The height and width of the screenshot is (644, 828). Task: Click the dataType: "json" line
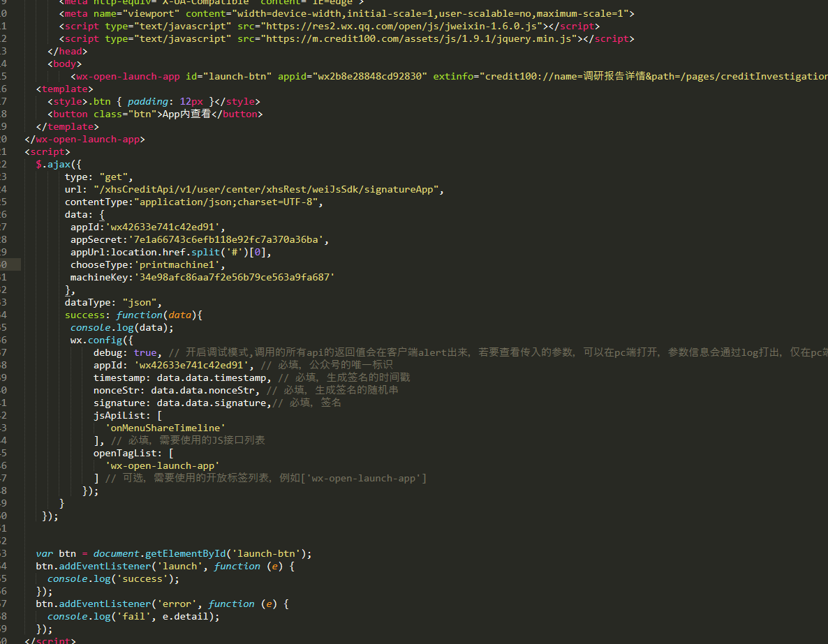(113, 303)
